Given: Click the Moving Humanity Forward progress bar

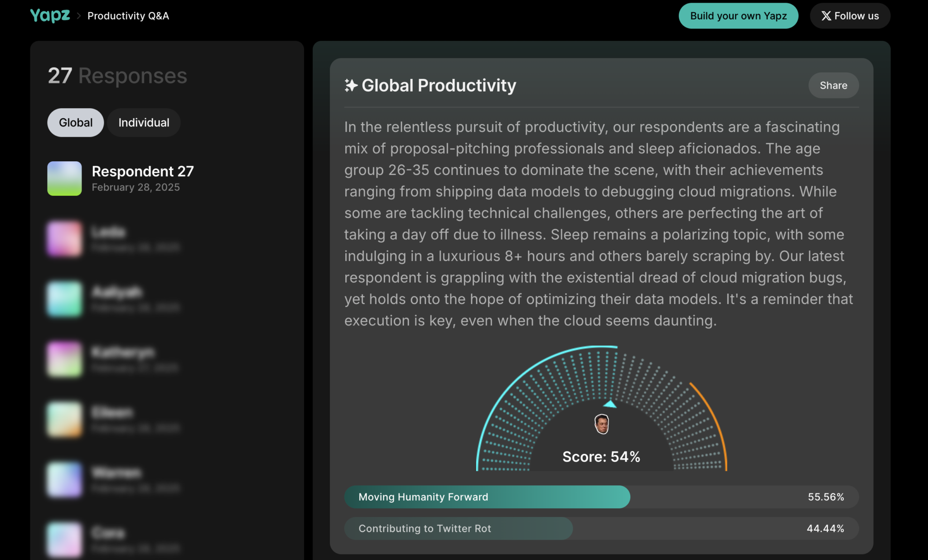Looking at the screenshot, I should click(487, 497).
